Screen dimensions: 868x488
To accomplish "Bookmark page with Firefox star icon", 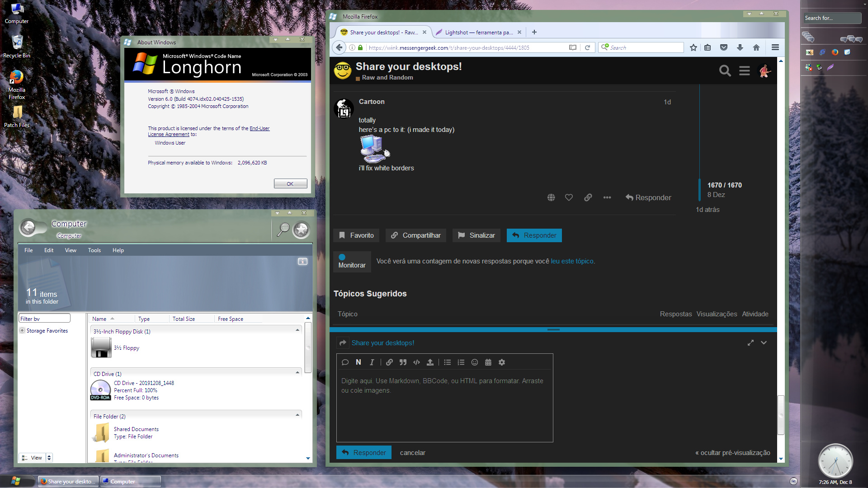I will 693,47.
